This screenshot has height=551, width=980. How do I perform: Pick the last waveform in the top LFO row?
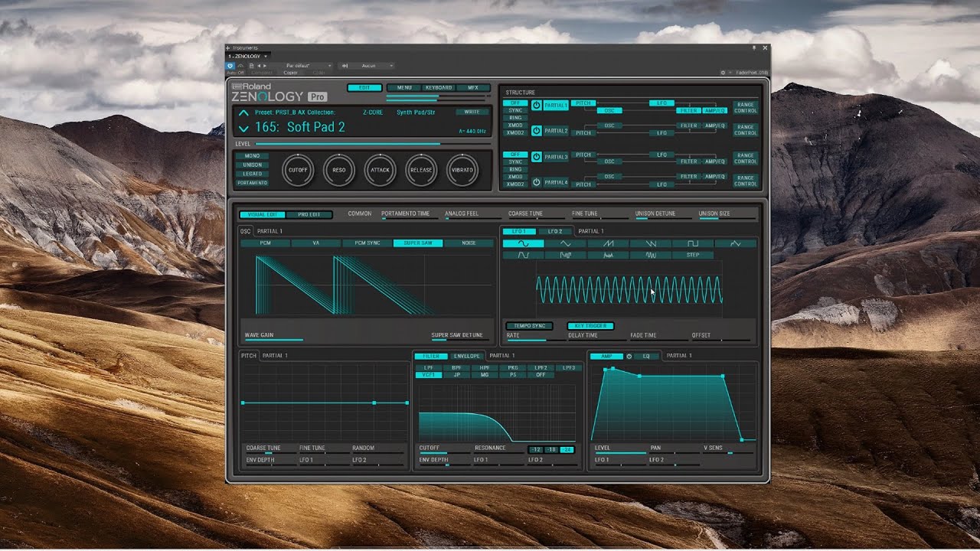pos(735,243)
